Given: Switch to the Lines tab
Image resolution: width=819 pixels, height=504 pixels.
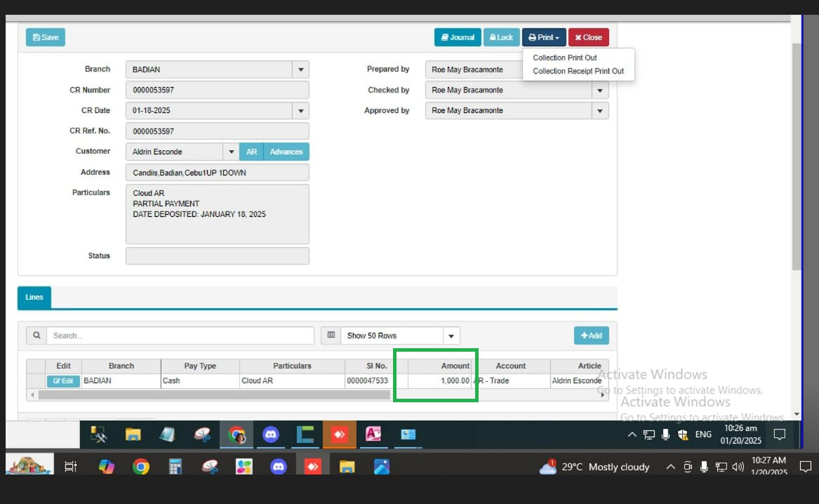Looking at the screenshot, I should click(34, 298).
